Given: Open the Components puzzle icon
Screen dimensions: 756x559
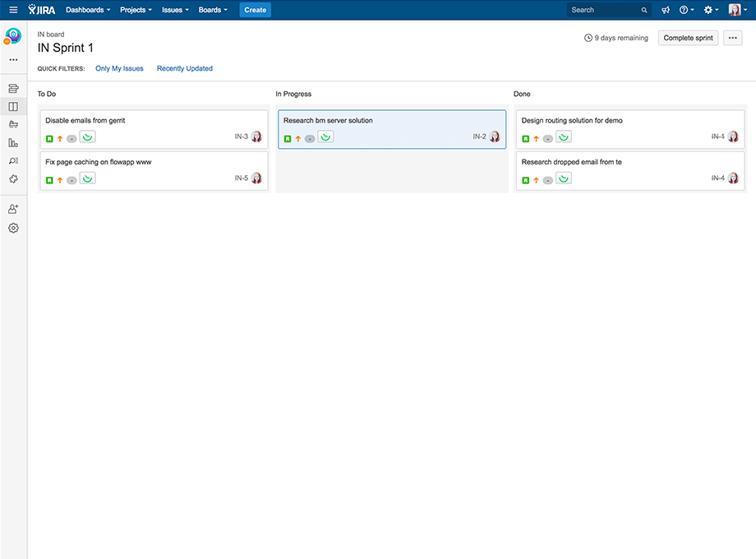Looking at the screenshot, I should pos(13,179).
